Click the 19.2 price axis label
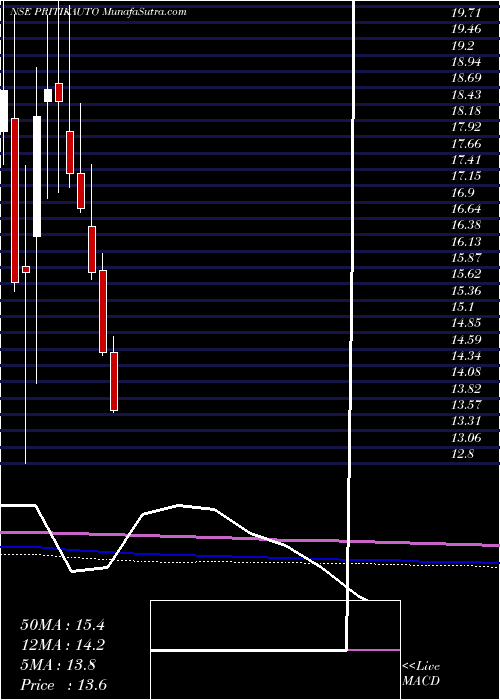 click(x=463, y=45)
